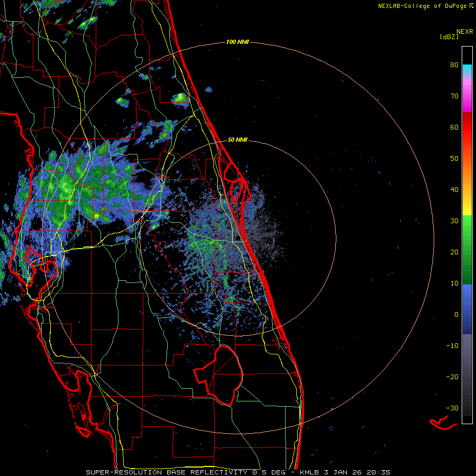This screenshot has height=476, width=476.
Task: Click the 80 value on dBZ scale
Action: (x=454, y=65)
